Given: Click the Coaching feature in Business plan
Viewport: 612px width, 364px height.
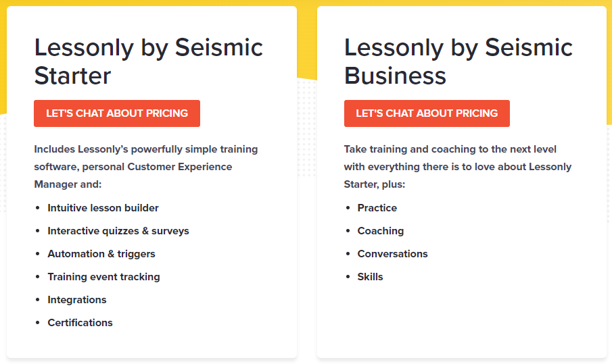Looking at the screenshot, I should coord(381,231).
